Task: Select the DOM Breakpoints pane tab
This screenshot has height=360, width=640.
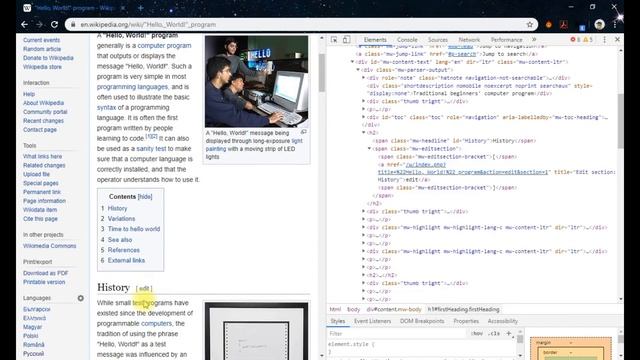Action: (422, 321)
